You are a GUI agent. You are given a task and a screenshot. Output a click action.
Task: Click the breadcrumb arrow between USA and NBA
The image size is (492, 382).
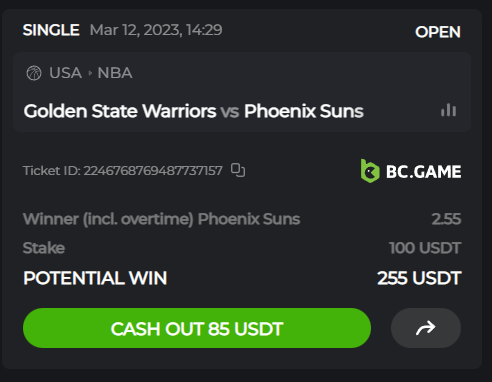(90, 73)
